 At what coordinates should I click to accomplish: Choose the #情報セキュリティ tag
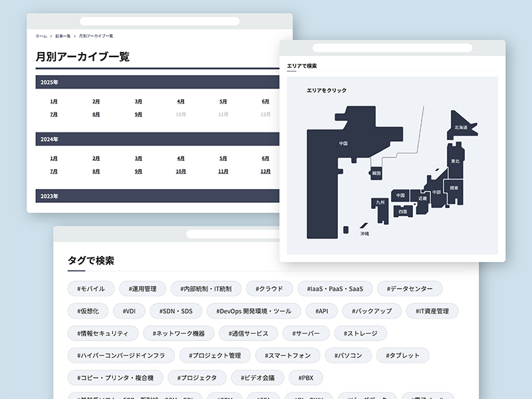[x=103, y=333]
